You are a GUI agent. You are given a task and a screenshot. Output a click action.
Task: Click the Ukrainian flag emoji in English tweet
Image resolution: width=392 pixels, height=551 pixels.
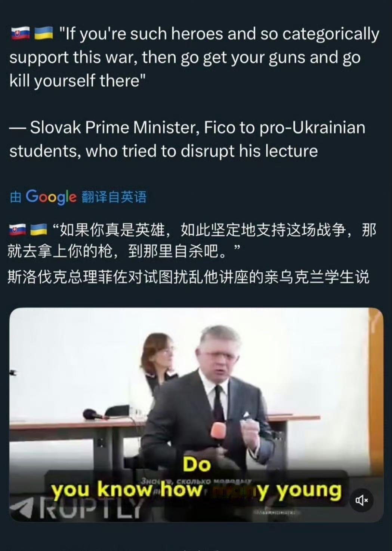pos(43,34)
